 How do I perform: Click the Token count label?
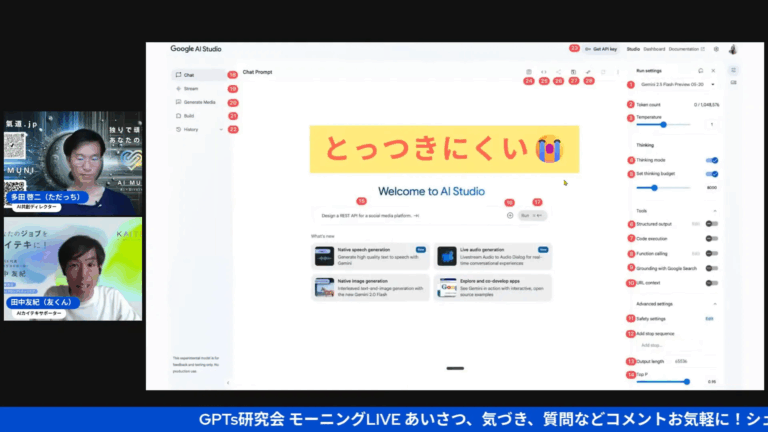[648, 105]
